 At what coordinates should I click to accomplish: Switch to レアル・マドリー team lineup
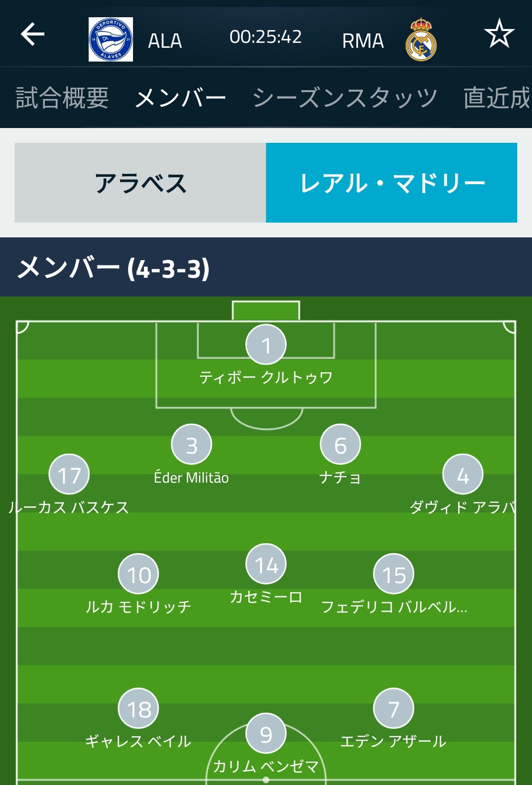(392, 183)
